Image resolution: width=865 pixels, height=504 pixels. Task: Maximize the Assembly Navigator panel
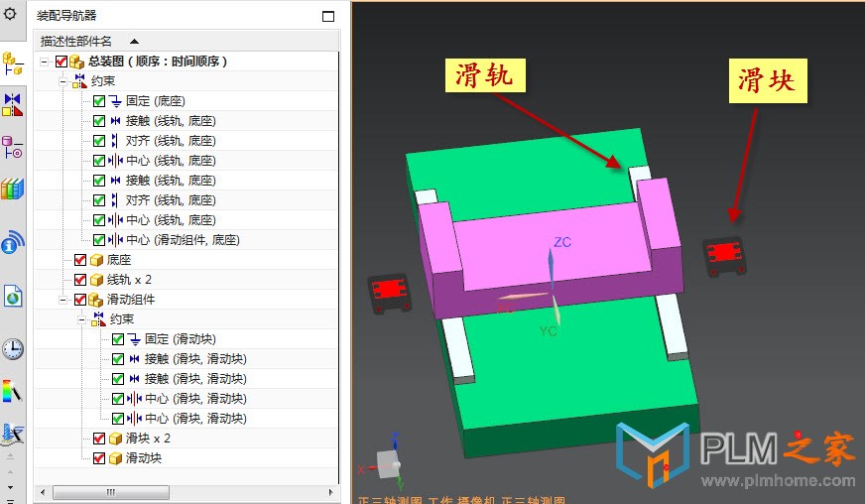(328, 17)
